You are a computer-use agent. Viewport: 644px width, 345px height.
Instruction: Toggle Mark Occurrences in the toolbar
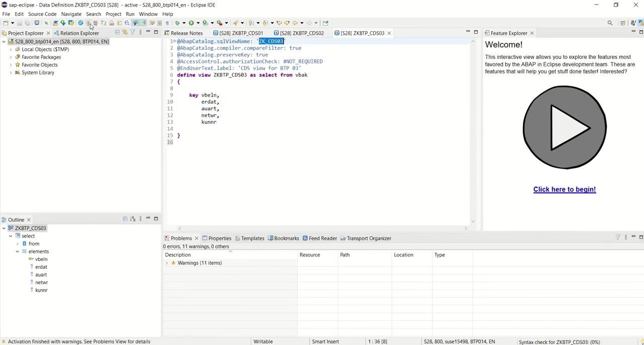(x=143, y=23)
